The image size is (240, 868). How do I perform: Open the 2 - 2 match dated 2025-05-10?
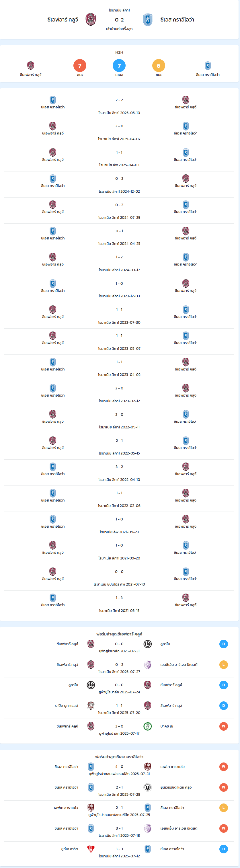pyautogui.click(x=119, y=106)
